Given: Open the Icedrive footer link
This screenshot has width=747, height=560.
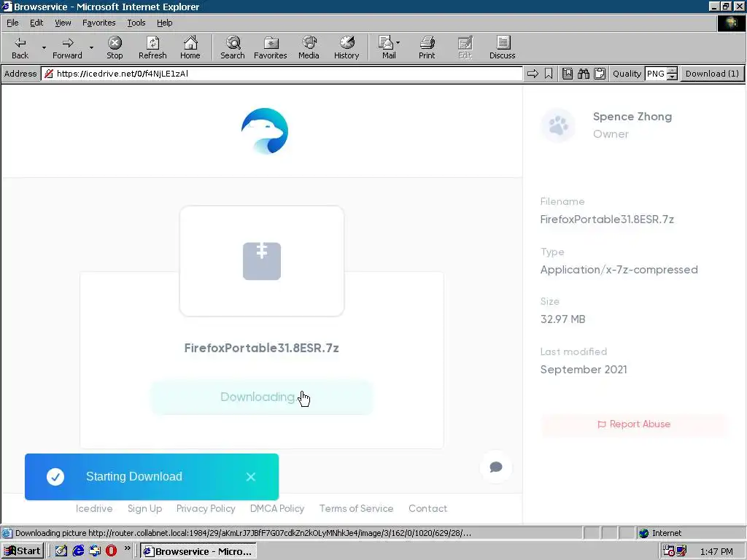Looking at the screenshot, I should pyautogui.click(x=94, y=508).
